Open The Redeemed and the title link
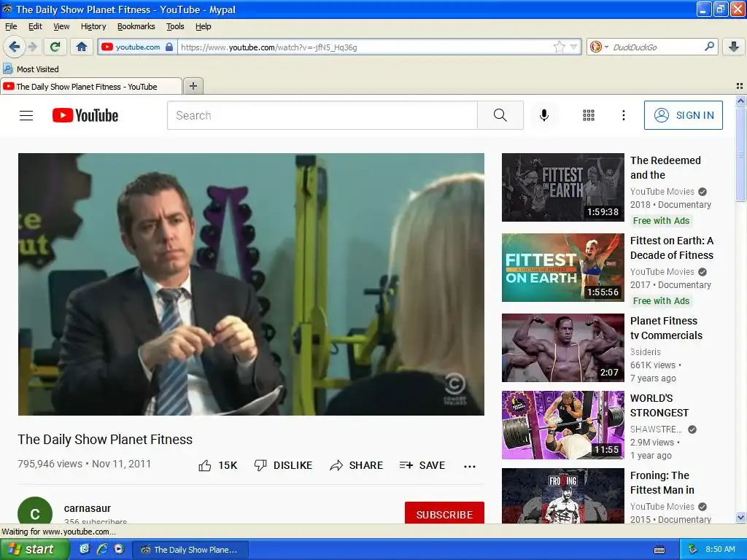This screenshot has width=747, height=560. pos(665,168)
